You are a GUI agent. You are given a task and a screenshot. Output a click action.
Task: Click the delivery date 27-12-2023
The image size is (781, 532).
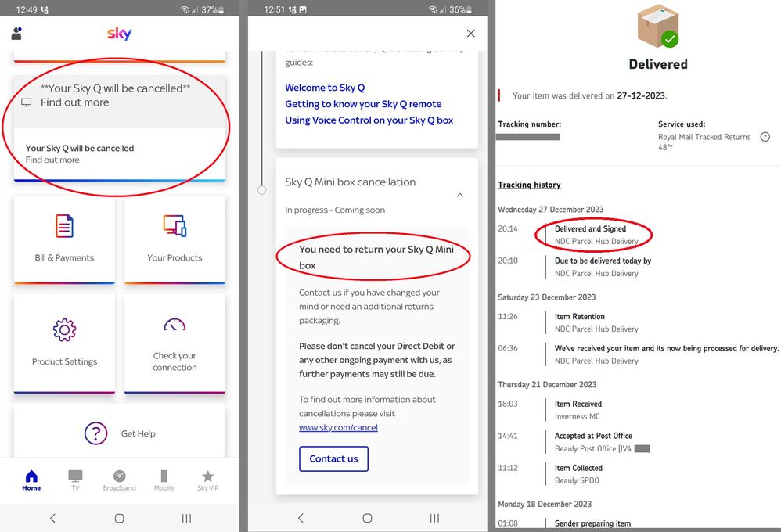click(641, 95)
